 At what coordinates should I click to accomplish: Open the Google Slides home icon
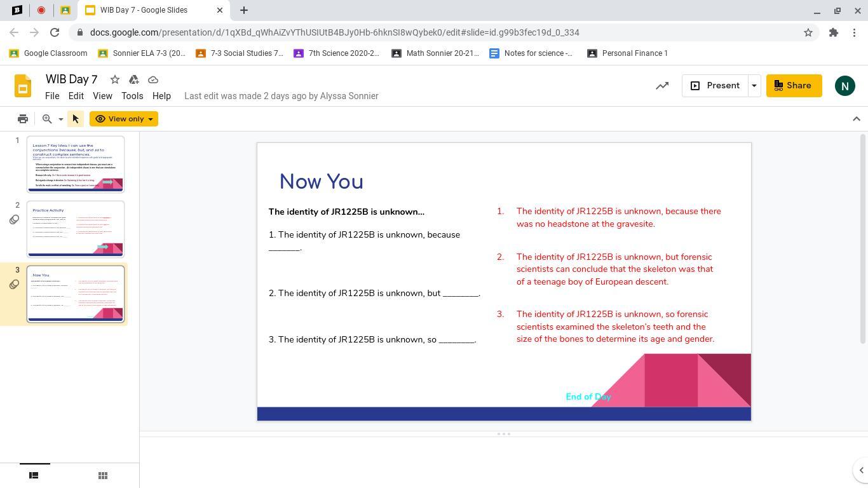click(23, 86)
